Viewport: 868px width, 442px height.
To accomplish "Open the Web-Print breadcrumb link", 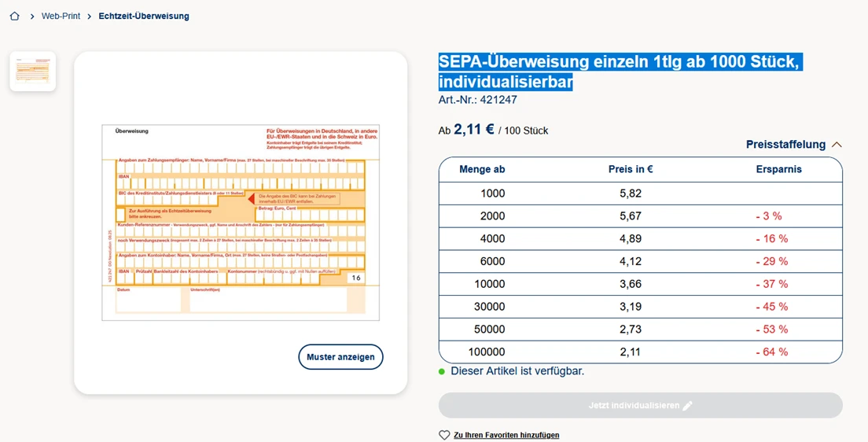I will point(61,16).
